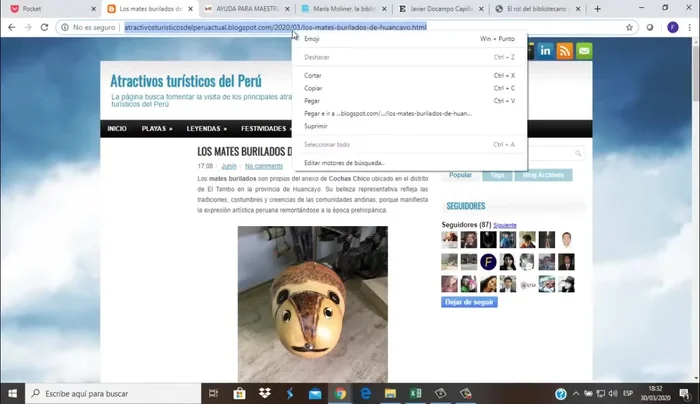
Task: Select Copiar from the context menu
Action: pyautogui.click(x=409, y=88)
